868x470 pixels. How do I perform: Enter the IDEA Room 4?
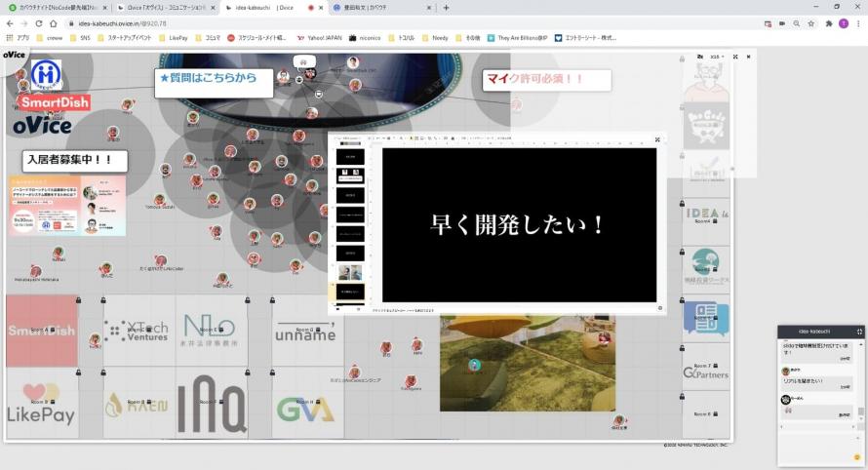click(x=706, y=220)
